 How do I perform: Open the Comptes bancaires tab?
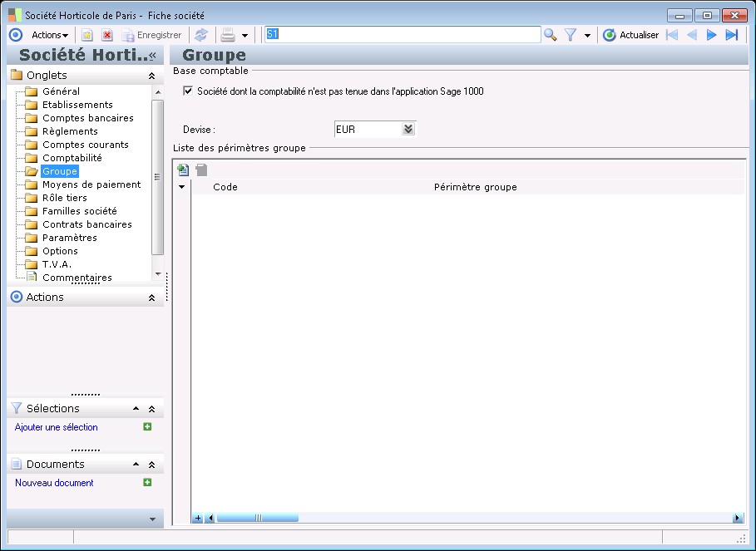[87, 118]
